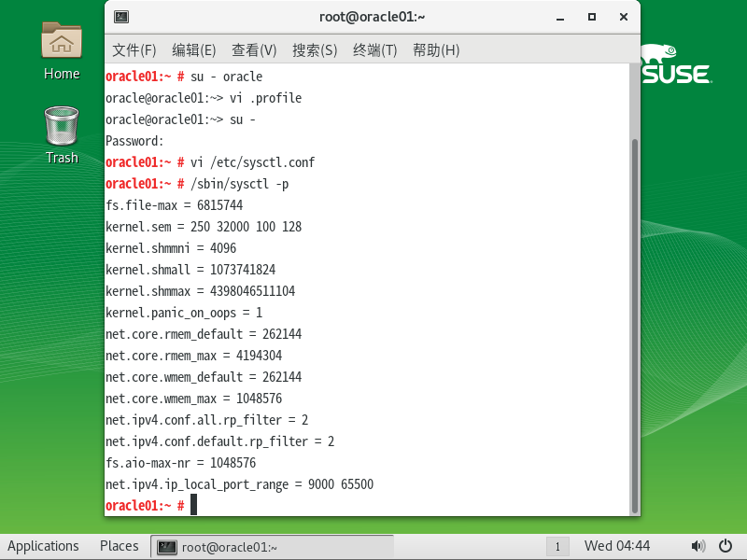The width and height of the screenshot is (747, 560).
Task: Open the Places menu
Action: pyautogui.click(x=120, y=546)
